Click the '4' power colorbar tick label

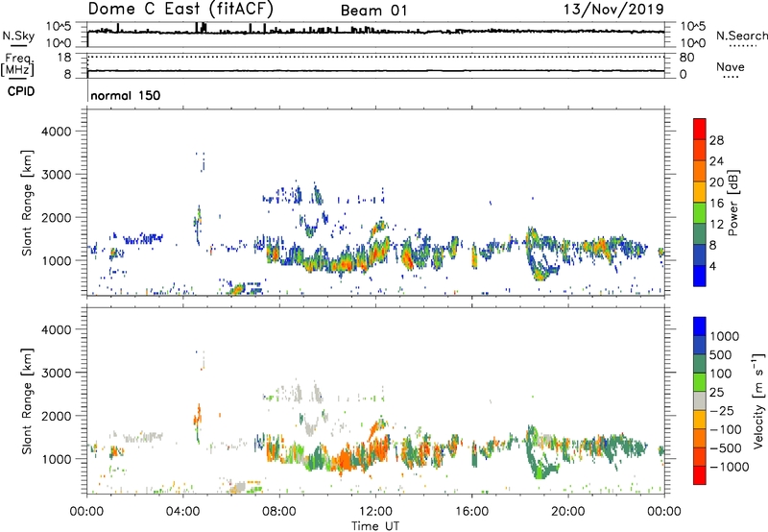(x=713, y=267)
